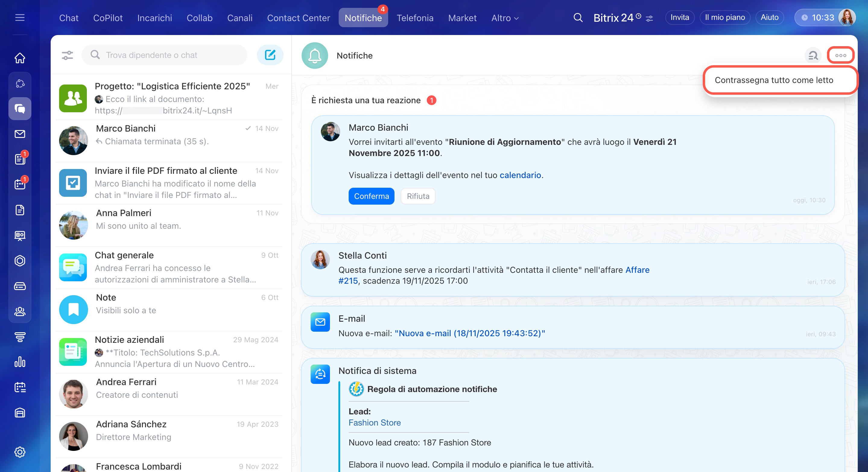Image resolution: width=868 pixels, height=472 pixels.
Task: Click the calendar icon with red badge
Action: (x=20, y=184)
